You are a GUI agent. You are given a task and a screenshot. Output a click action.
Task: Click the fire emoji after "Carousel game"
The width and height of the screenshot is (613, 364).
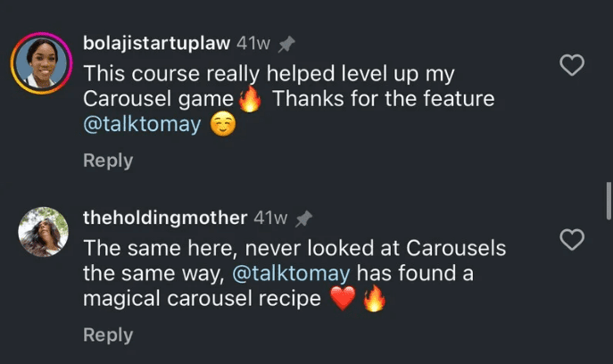tap(251, 99)
